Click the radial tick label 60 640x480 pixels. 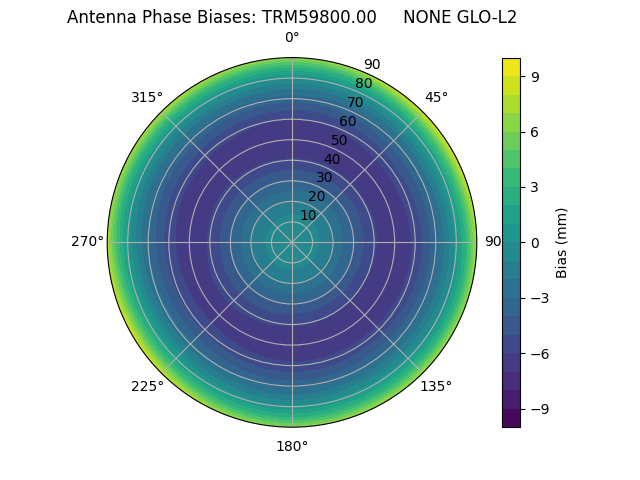347,121
